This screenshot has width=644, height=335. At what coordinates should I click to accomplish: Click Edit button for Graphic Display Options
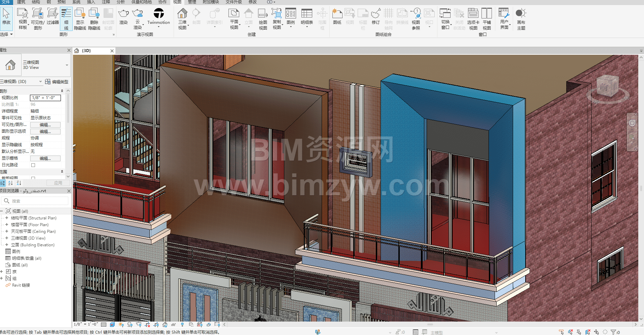tap(45, 131)
